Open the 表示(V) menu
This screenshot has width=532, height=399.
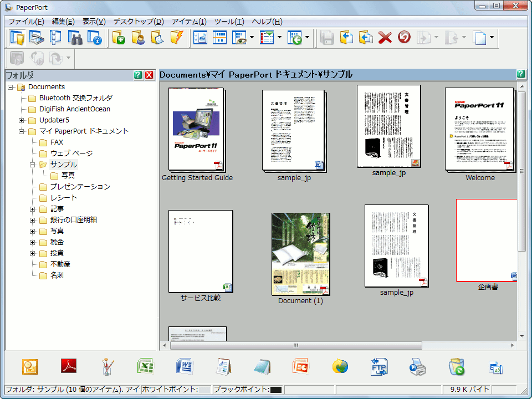(x=94, y=22)
